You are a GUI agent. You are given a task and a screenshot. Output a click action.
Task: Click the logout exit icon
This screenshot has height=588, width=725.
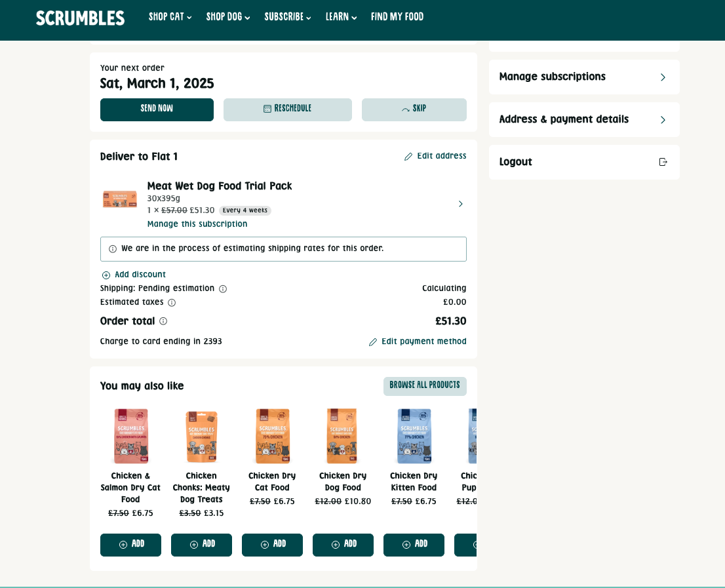coord(663,162)
